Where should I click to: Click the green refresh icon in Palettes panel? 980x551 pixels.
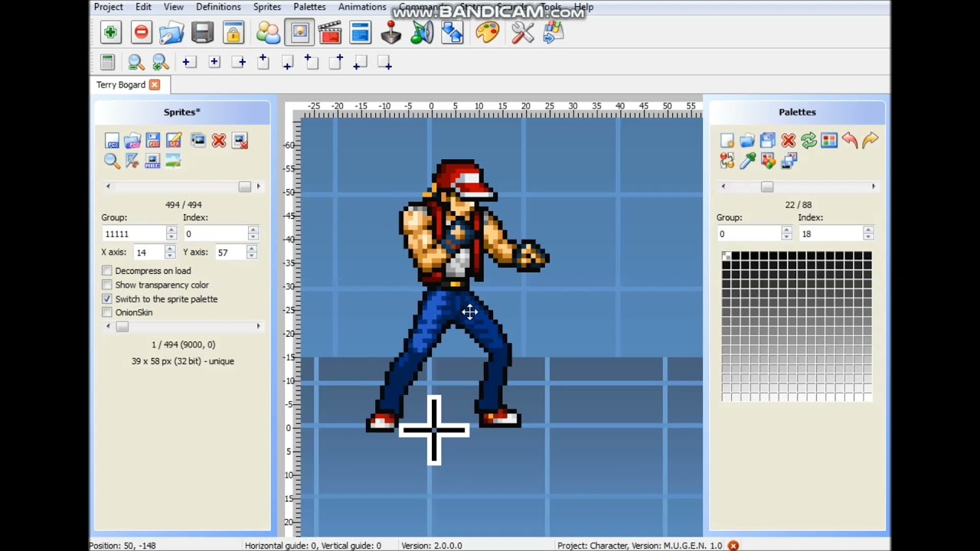click(x=808, y=141)
